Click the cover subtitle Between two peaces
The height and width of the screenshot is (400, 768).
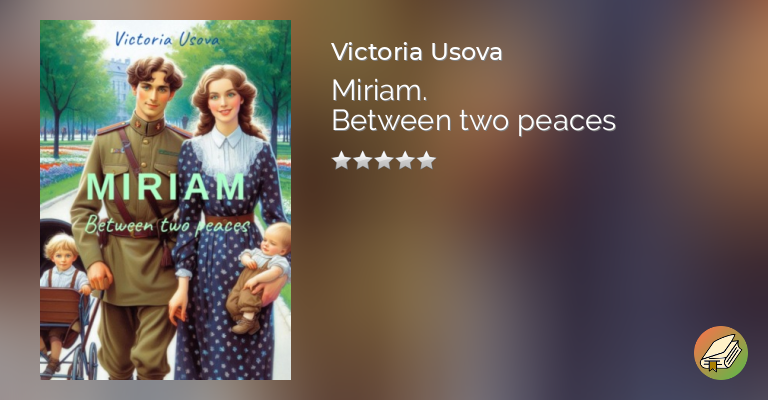pos(168,226)
